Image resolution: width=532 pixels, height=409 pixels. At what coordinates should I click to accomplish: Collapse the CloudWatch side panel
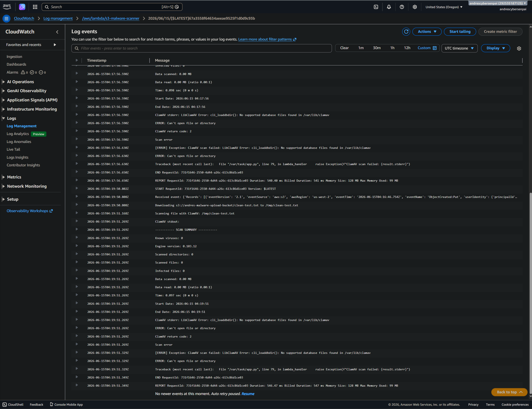point(57,32)
